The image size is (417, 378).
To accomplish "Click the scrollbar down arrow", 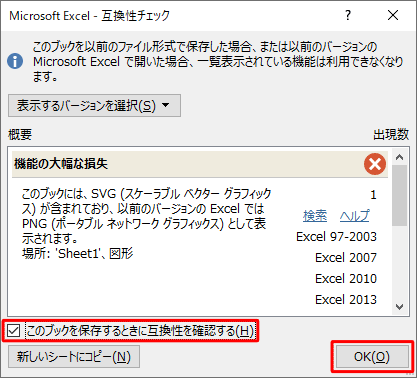I will click(x=399, y=307).
